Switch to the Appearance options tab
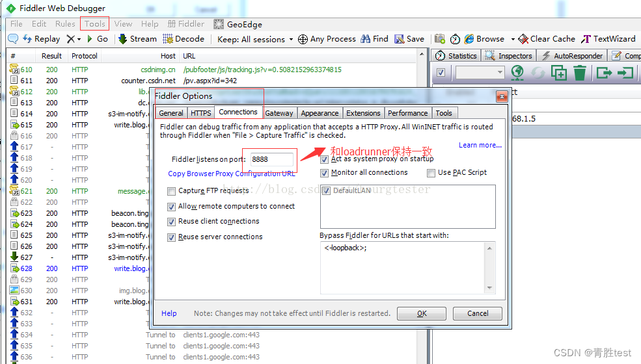Viewport: 641px width, 364px height. pyautogui.click(x=320, y=112)
